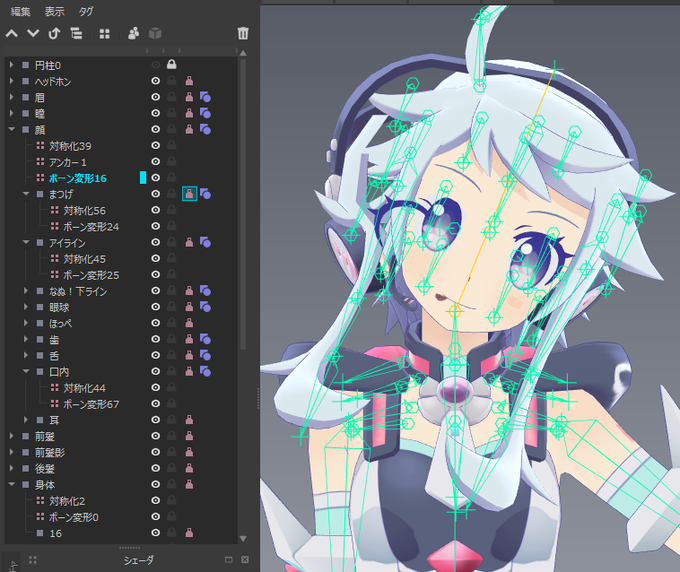Hide the ヘッドホン object
Viewport: 680px width, 572px height.
tap(155, 81)
